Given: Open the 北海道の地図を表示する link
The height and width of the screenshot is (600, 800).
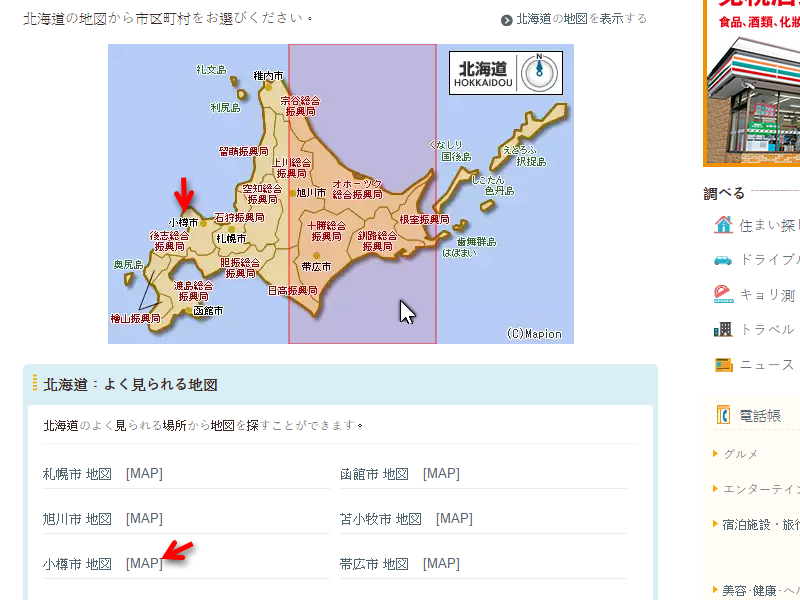Looking at the screenshot, I should tap(582, 19).
